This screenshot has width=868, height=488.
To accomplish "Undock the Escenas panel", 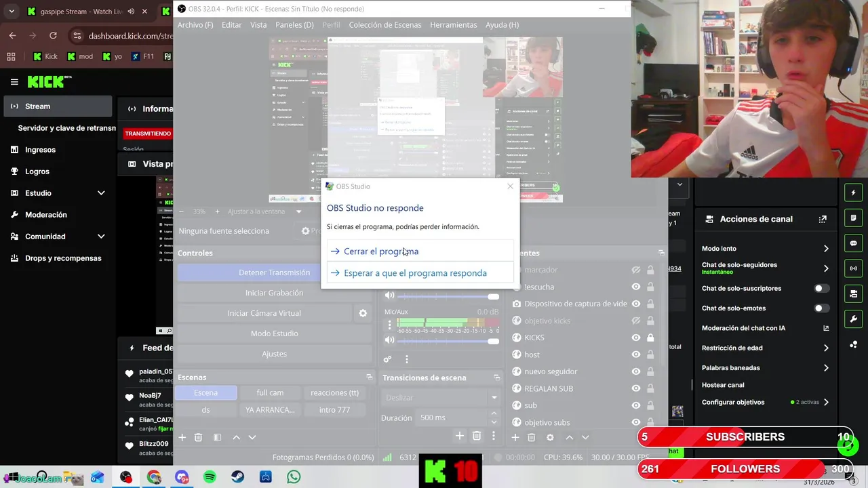I will [x=370, y=377].
